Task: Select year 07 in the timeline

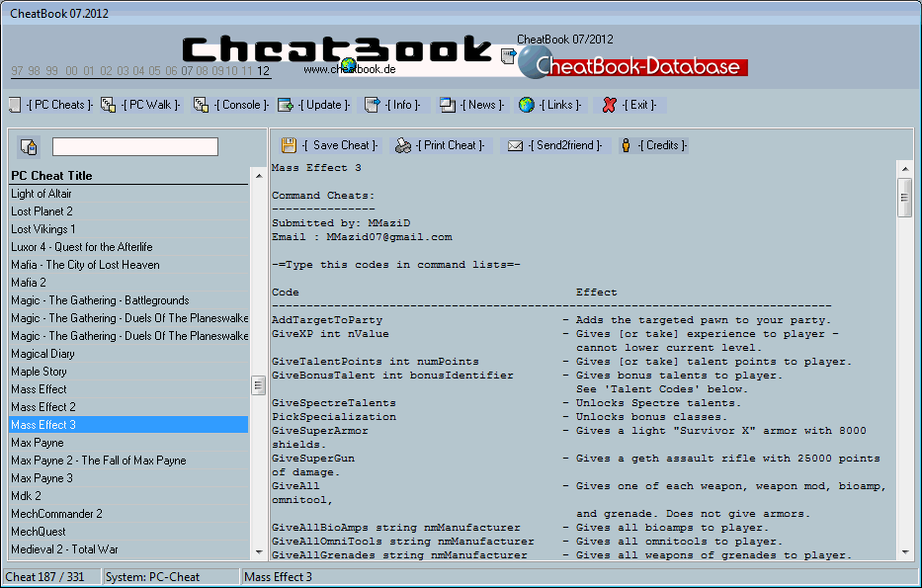Action: pos(187,71)
